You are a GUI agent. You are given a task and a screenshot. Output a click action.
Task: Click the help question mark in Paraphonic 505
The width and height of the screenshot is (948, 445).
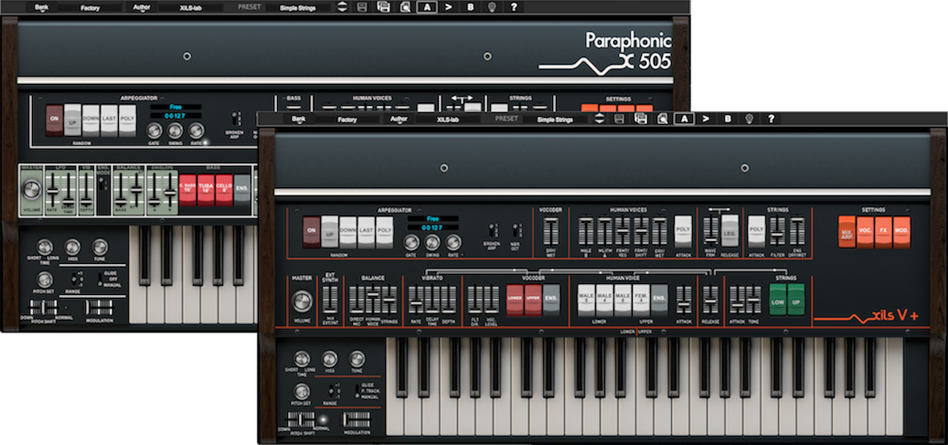coord(514,6)
